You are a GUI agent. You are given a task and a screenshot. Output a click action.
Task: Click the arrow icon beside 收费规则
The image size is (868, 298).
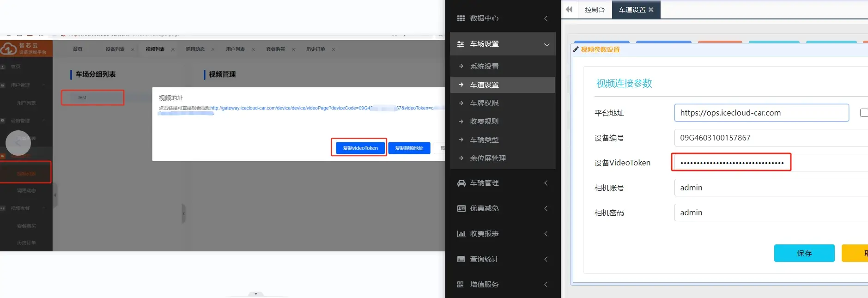(461, 121)
